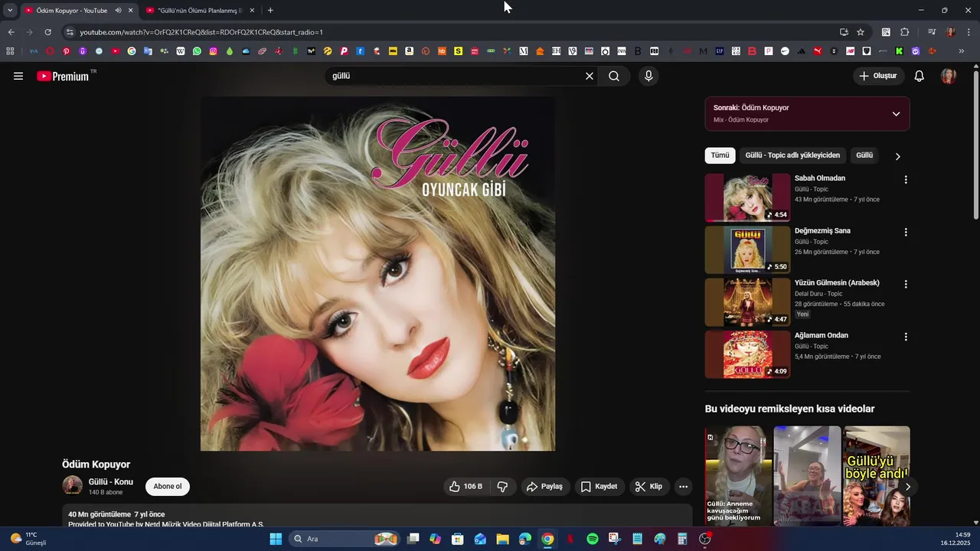Bookmark this page with the star icon
This screenshot has height=551, width=980.
click(861, 32)
